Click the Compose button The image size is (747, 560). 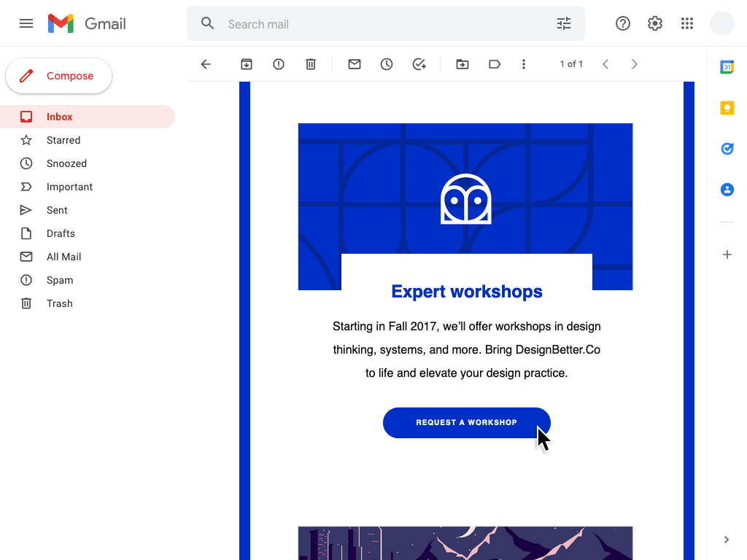coord(58,76)
